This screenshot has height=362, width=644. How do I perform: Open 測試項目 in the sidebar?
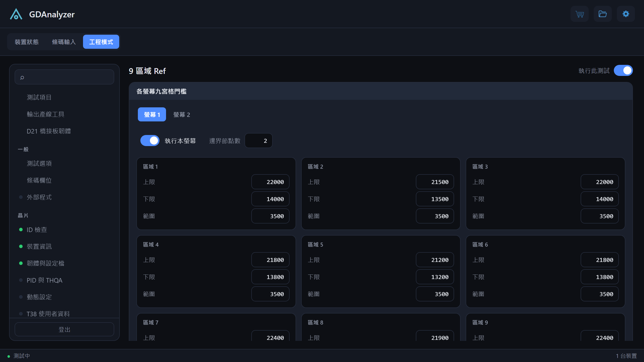tap(64, 97)
